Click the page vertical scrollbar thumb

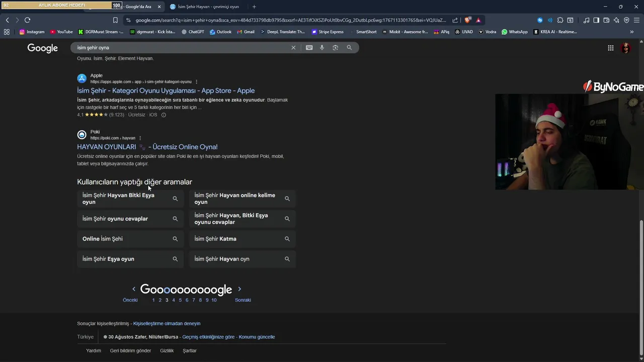[x=641, y=287]
